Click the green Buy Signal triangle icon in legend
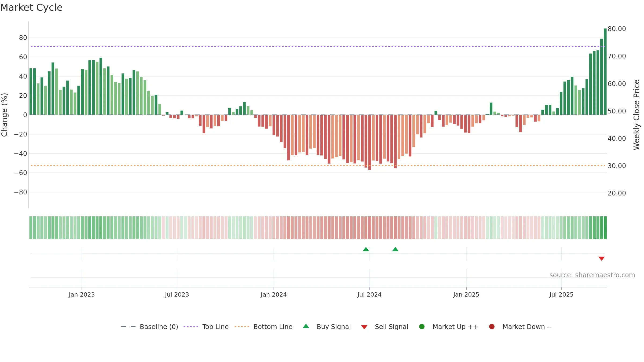The image size is (644, 362). coord(306,326)
